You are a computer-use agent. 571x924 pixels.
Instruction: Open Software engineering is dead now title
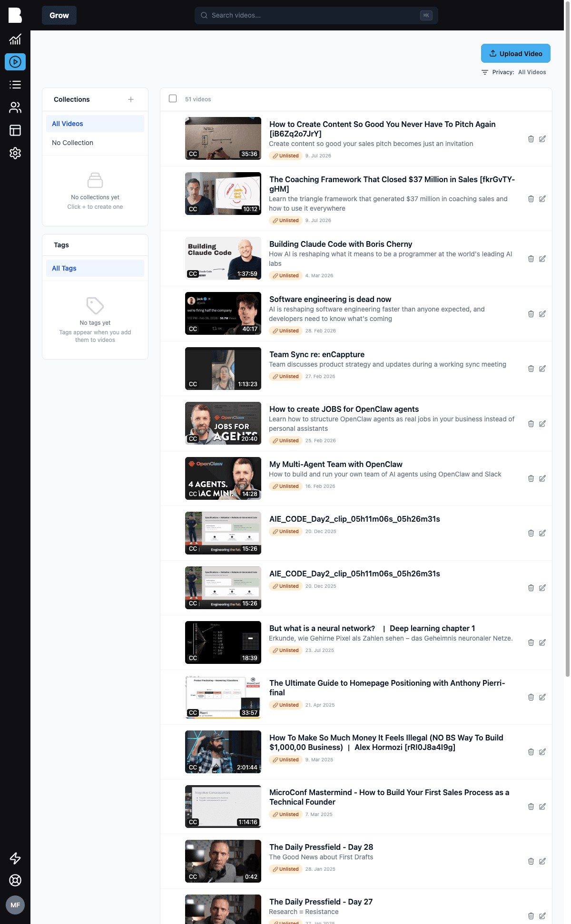pos(330,299)
